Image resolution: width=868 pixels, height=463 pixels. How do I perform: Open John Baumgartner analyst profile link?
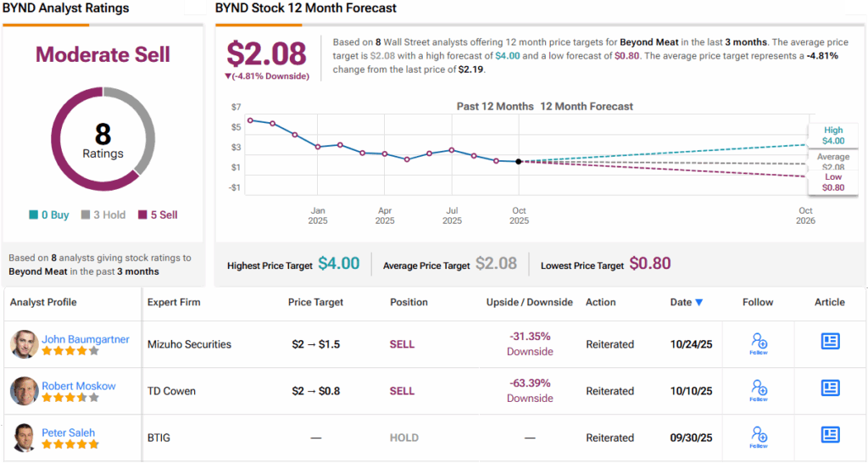click(86, 339)
